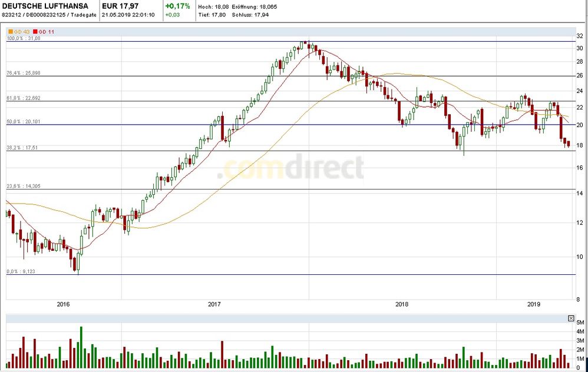The image size is (588, 372).
Task: Close the volume panel with the X icon
Action: 571,318
